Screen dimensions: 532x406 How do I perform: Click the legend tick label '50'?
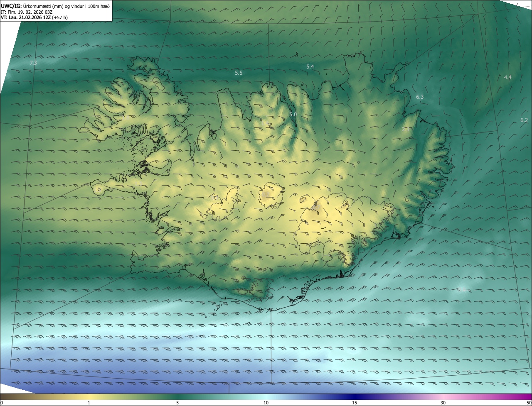tap(528, 403)
